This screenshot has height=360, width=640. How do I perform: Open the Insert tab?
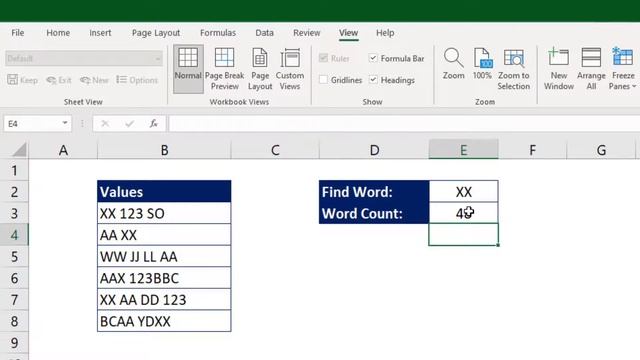(100, 33)
